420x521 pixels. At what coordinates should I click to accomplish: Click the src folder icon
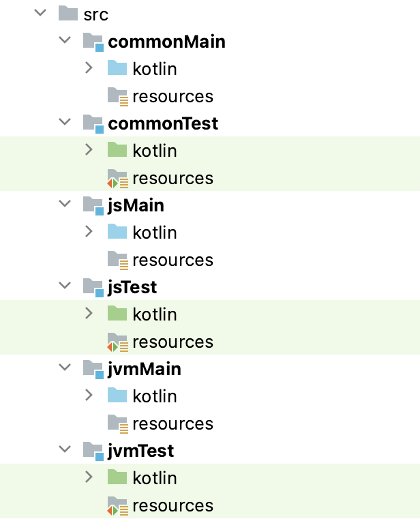click(68, 14)
